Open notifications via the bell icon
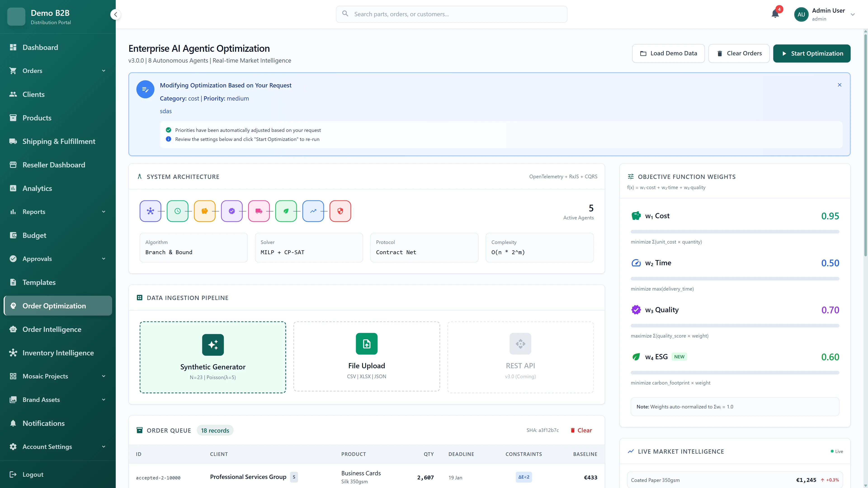868x488 pixels. 775,14
